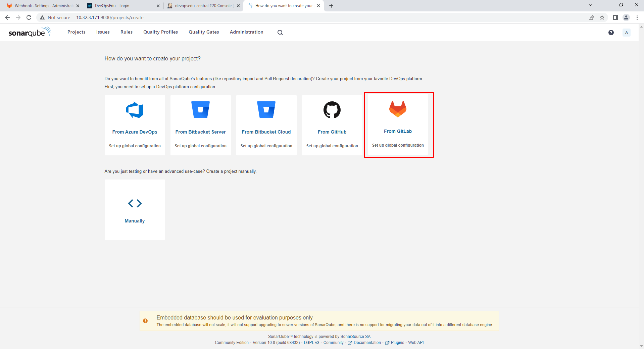Click the Azure DevOps logo icon
The width and height of the screenshot is (644, 349).
coord(135,110)
